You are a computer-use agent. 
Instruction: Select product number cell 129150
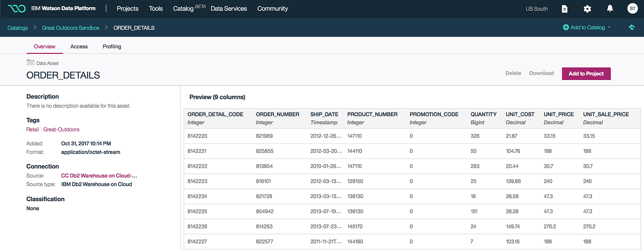(x=355, y=182)
